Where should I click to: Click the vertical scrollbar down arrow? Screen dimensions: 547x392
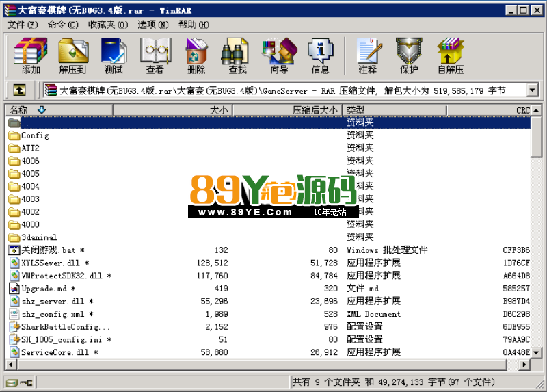tap(537, 352)
